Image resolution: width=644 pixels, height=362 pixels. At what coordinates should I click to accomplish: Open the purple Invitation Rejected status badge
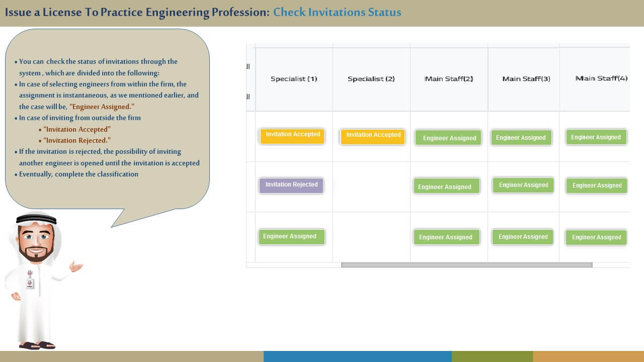(x=291, y=186)
